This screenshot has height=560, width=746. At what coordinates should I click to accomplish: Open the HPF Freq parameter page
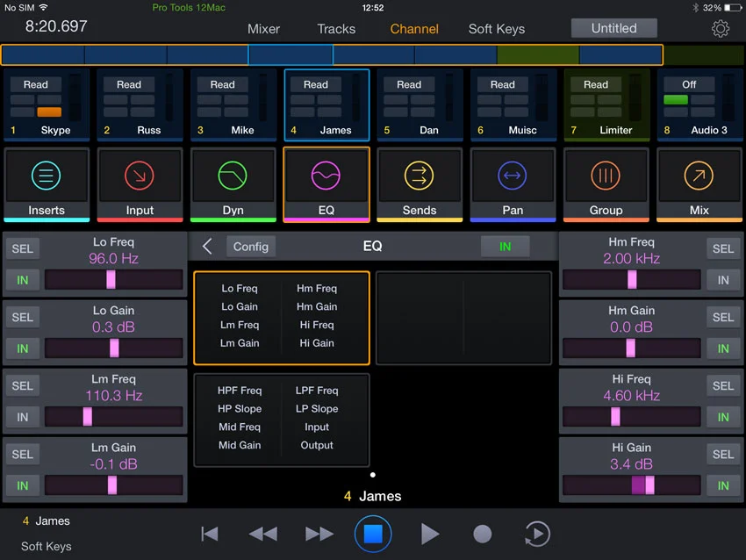282,420
